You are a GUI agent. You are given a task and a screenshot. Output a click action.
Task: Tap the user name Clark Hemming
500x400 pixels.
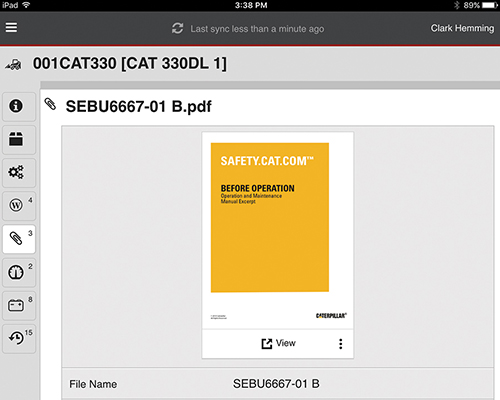click(x=462, y=28)
